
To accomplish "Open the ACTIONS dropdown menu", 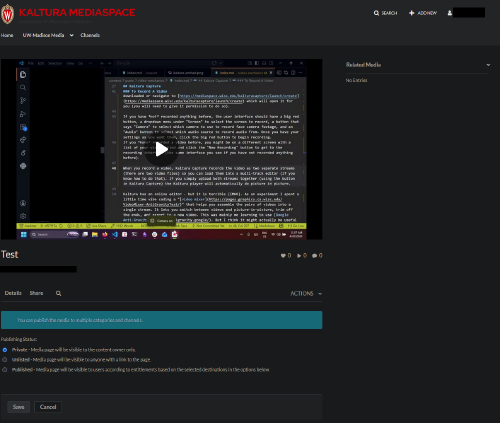I will click(306, 293).
